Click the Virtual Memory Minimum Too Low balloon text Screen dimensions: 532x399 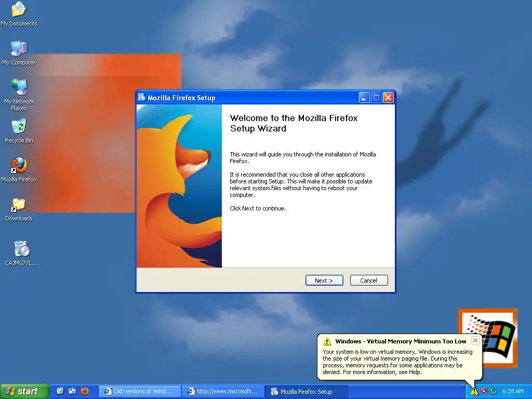click(x=401, y=341)
